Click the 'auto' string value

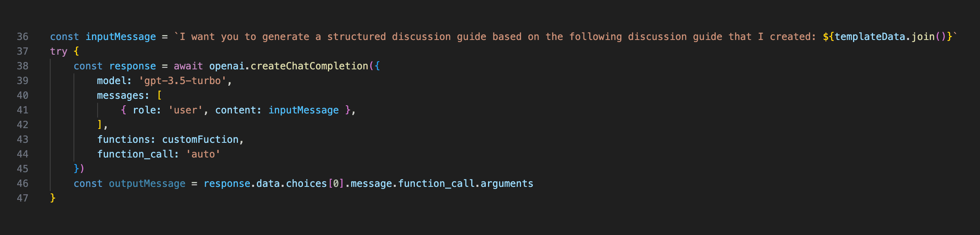203,154
